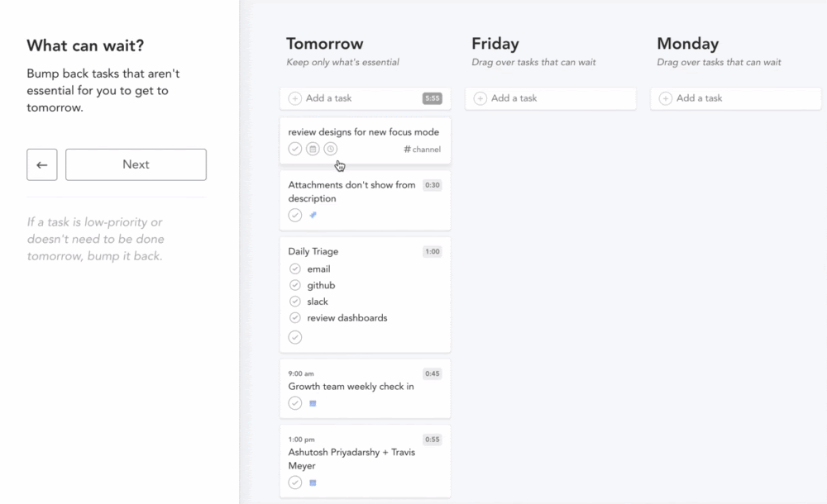Click the Next button
Viewport: 827px width, 504px height.
[x=136, y=164]
